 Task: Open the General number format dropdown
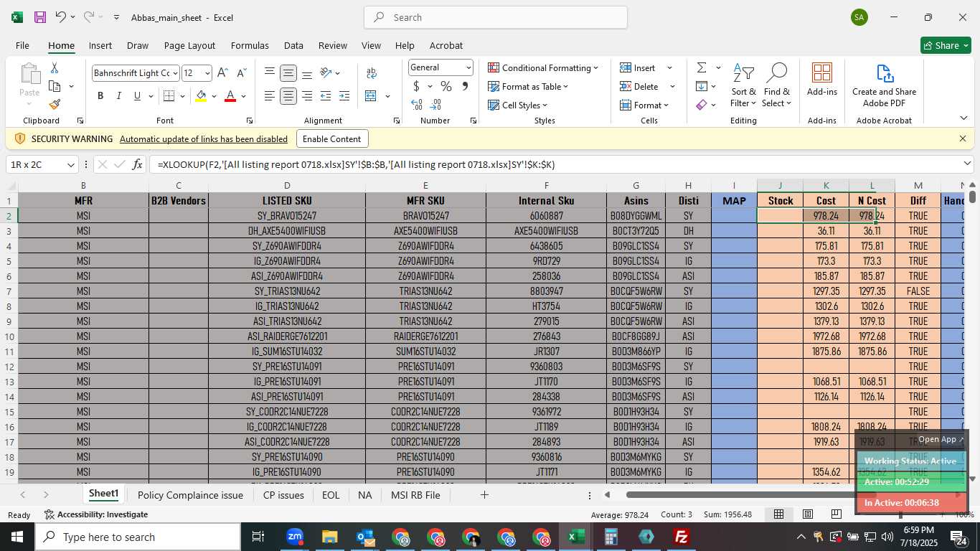[468, 67]
